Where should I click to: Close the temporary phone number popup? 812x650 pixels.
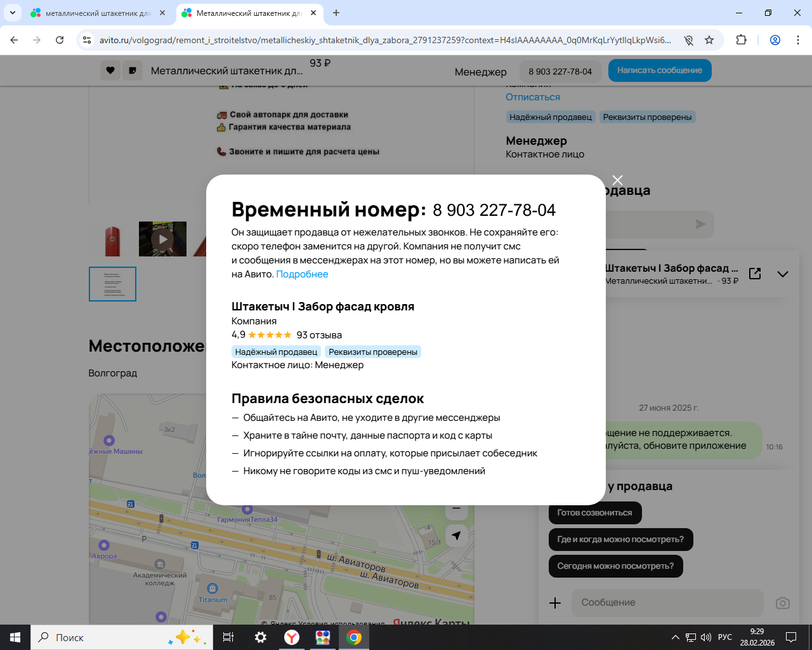(617, 180)
